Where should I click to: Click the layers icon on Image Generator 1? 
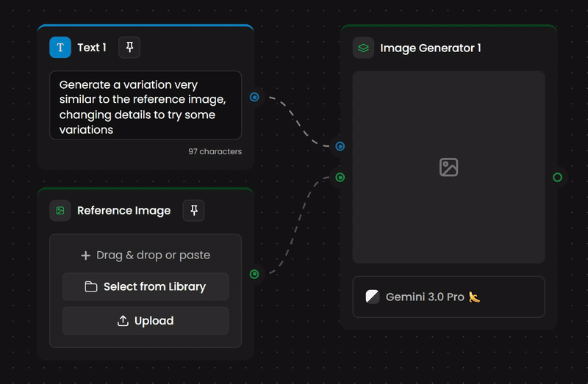[x=363, y=48]
